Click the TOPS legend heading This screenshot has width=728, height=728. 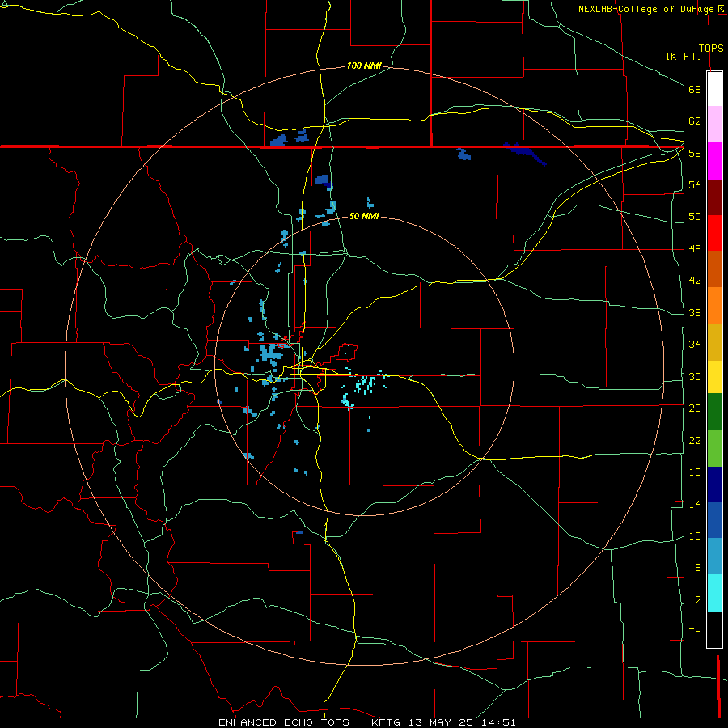click(711, 49)
